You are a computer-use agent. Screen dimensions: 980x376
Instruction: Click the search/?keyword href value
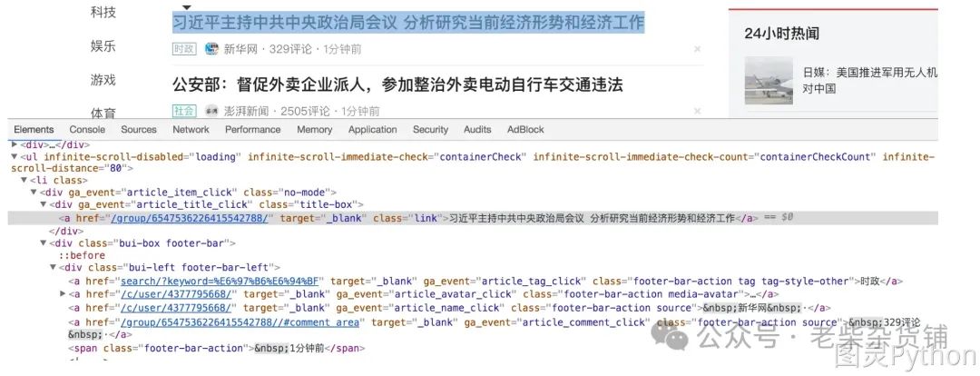coord(220,282)
